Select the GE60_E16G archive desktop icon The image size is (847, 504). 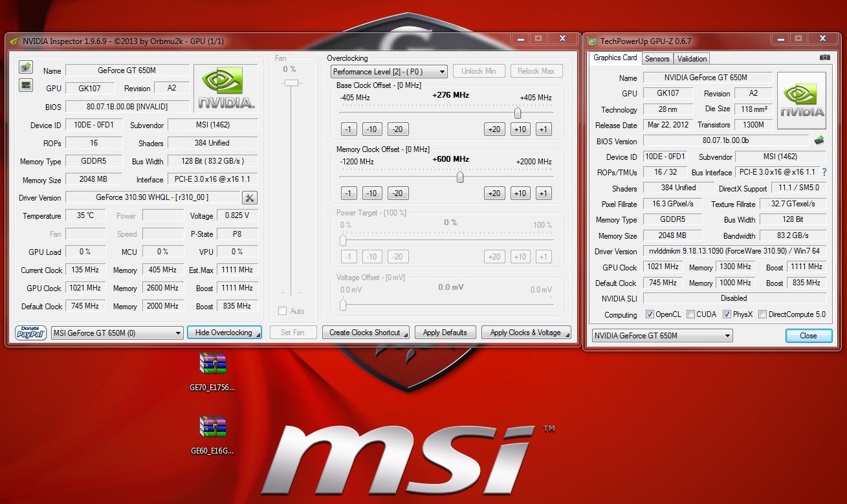(x=213, y=435)
